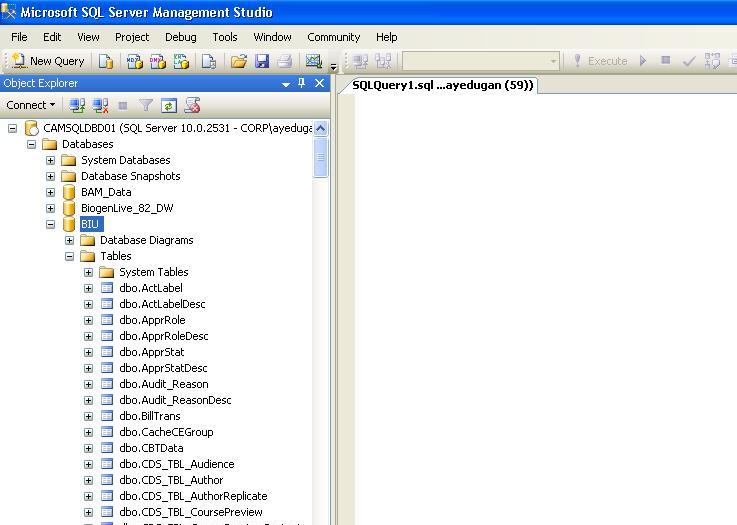Screen dimensions: 737x525
Task: Open the toolbar options overflow arrow
Action: [334, 67]
